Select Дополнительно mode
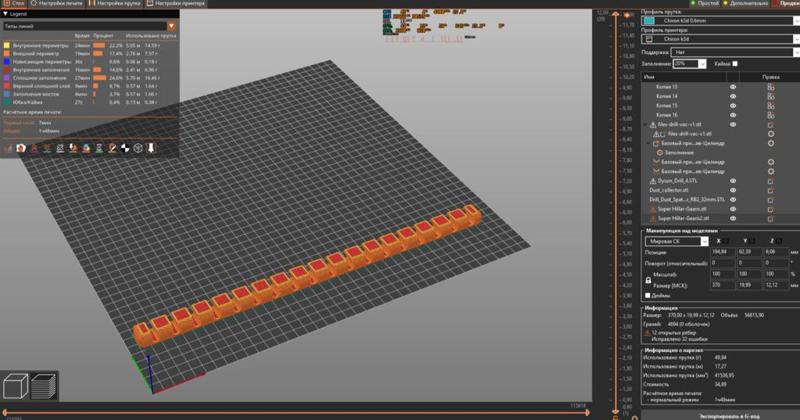The image size is (800, 420). click(745, 3)
